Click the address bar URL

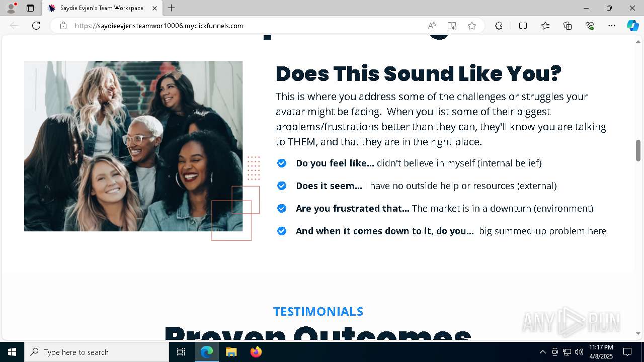pyautogui.click(x=159, y=26)
